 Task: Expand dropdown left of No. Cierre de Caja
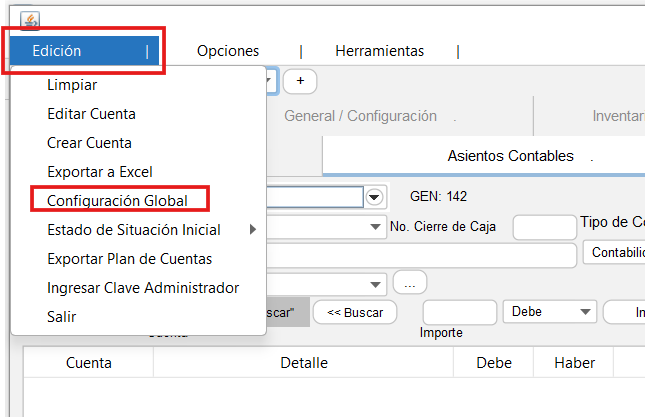pyautogui.click(x=375, y=228)
